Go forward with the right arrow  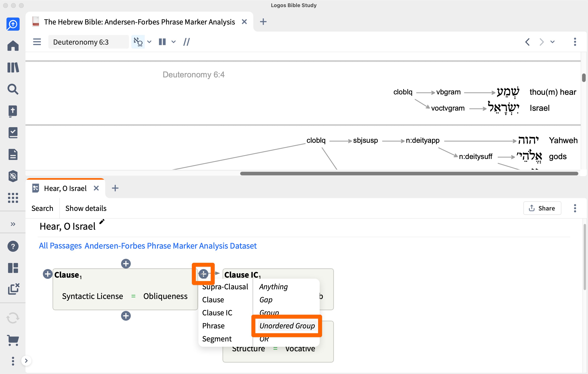click(x=541, y=42)
